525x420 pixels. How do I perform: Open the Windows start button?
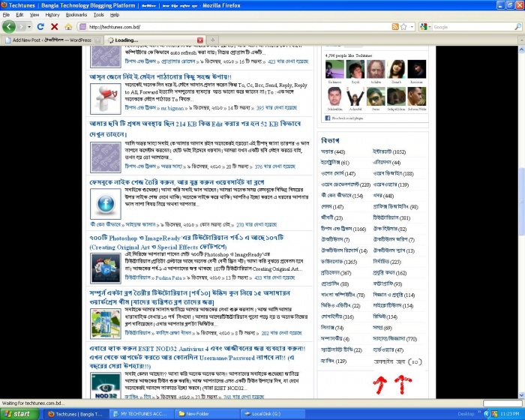19,414
